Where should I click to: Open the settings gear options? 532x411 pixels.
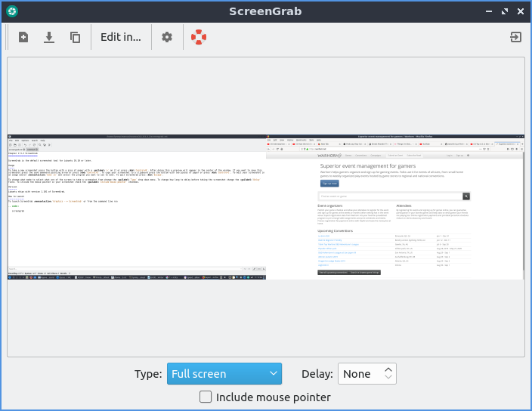167,37
